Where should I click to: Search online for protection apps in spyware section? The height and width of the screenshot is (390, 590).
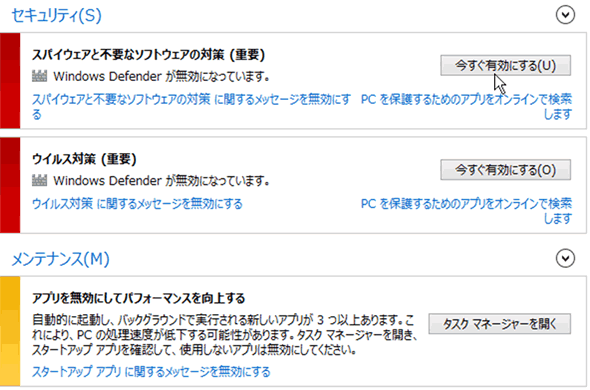tap(466, 107)
